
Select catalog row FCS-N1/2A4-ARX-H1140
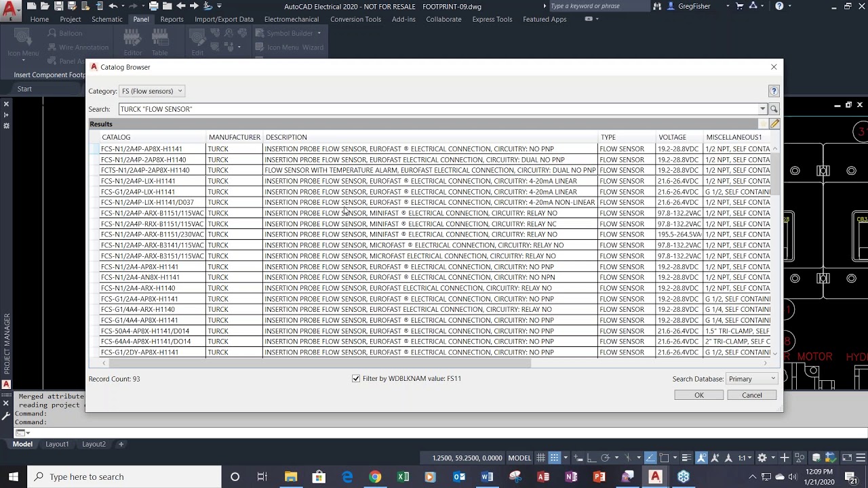point(435,288)
